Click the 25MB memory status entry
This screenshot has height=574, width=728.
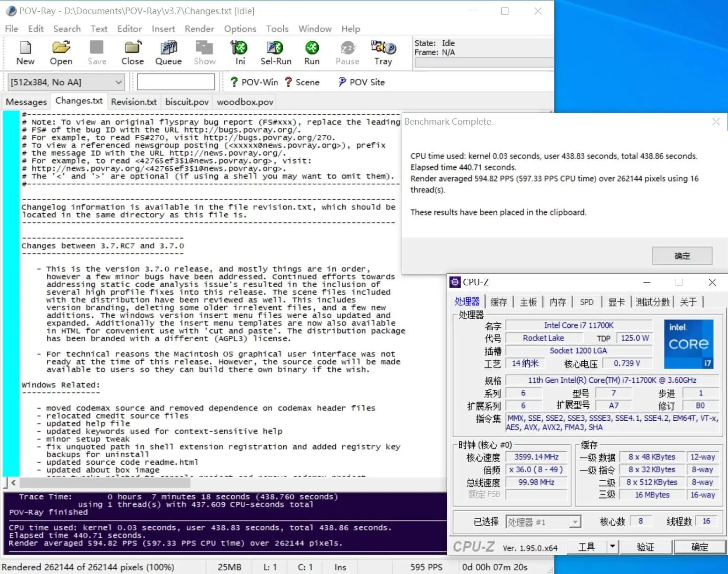tap(229, 567)
